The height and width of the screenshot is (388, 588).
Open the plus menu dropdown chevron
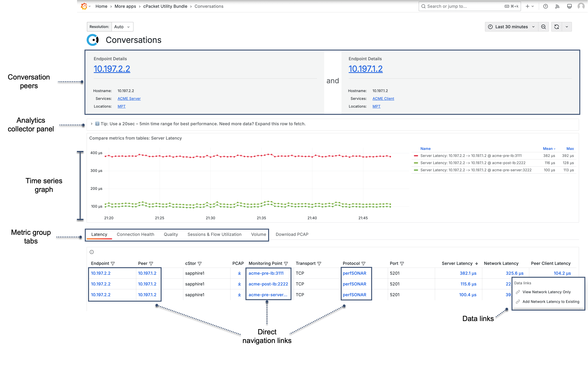pyautogui.click(x=533, y=6)
